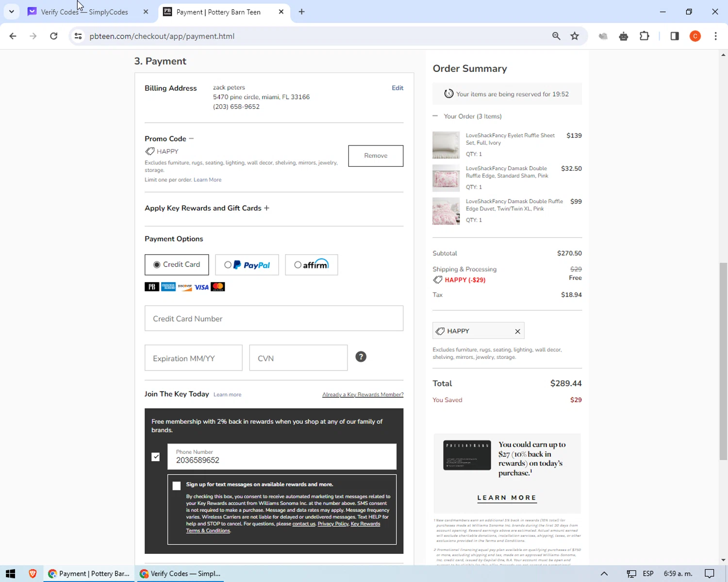This screenshot has width=728, height=582.
Task: Click the Mastercard card icon
Action: coord(218,287)
